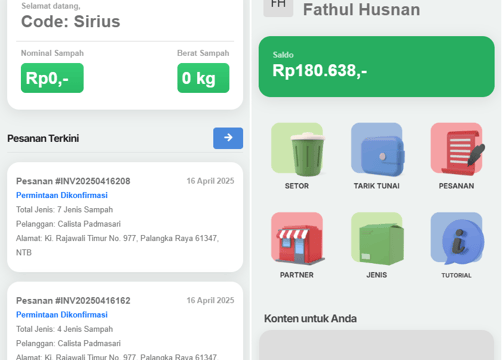The width and height of the screenshot is (503, 360).
Task: Select the PARTNER shop icon
Action: (x=297, y=239)
